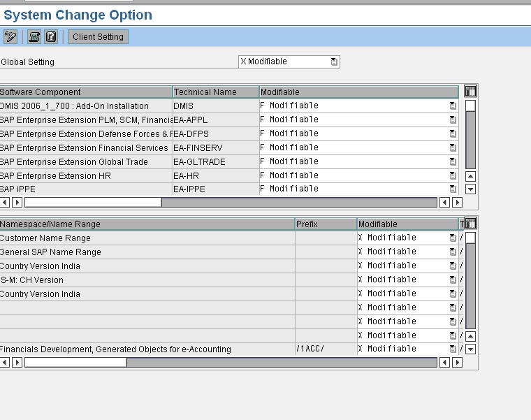Click Namespace/Name Range column header
This screenshot has height=420, width=531.
tap(147, 224)
